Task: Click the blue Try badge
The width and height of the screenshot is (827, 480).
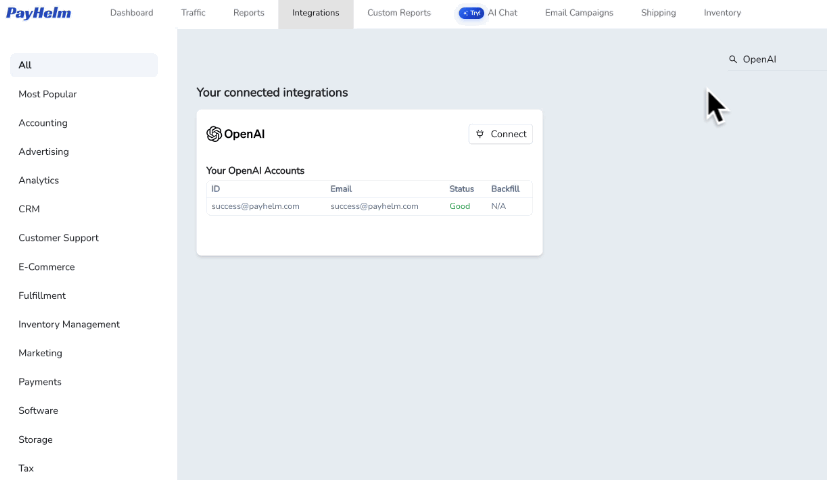Action: 471,13
